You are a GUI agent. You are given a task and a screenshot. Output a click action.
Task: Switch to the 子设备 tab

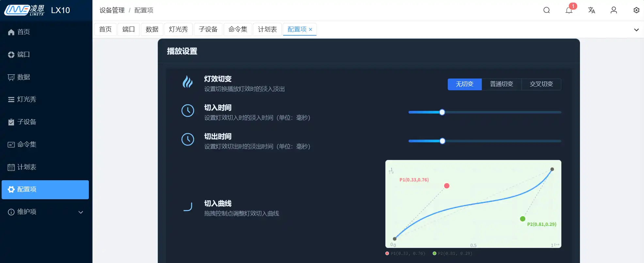(208, 29)
